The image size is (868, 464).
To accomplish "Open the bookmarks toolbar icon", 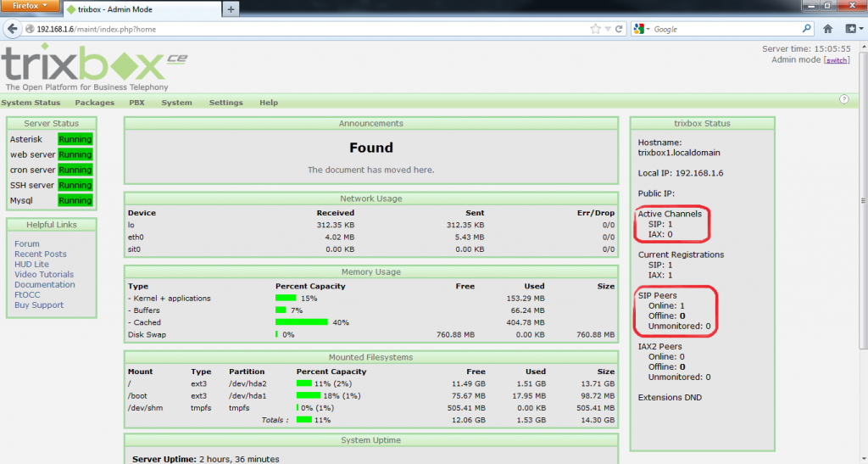I will 851,29.
